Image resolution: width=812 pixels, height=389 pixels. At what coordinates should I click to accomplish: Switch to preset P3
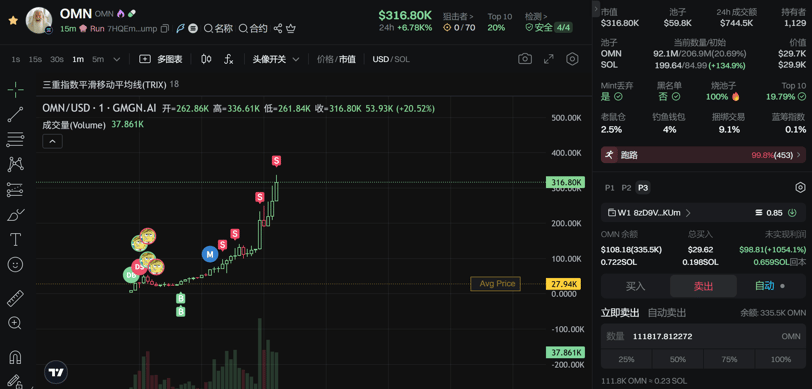643,188
